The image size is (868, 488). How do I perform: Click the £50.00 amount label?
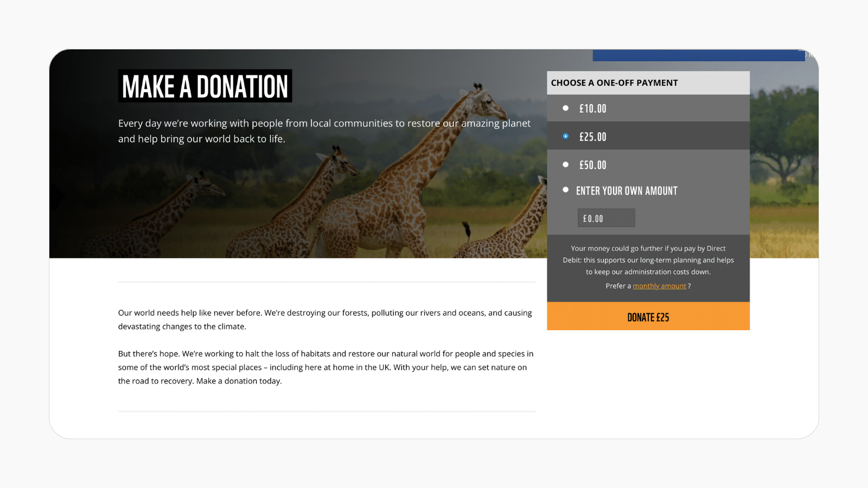click(x=592, y=165)
